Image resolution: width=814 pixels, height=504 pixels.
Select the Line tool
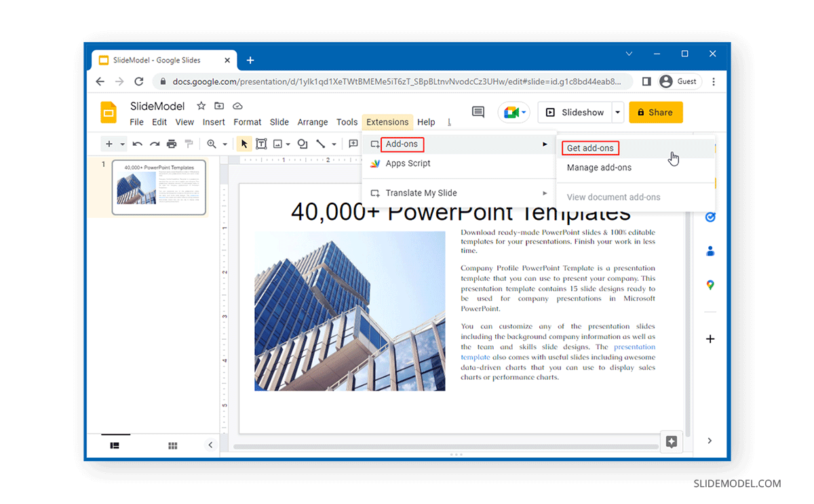pos(321,144)
